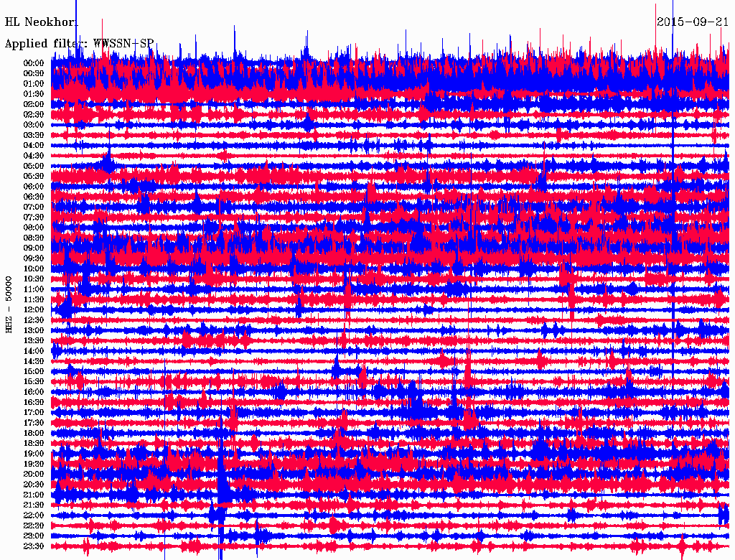Select the 15:30 time label

point(34,382)
